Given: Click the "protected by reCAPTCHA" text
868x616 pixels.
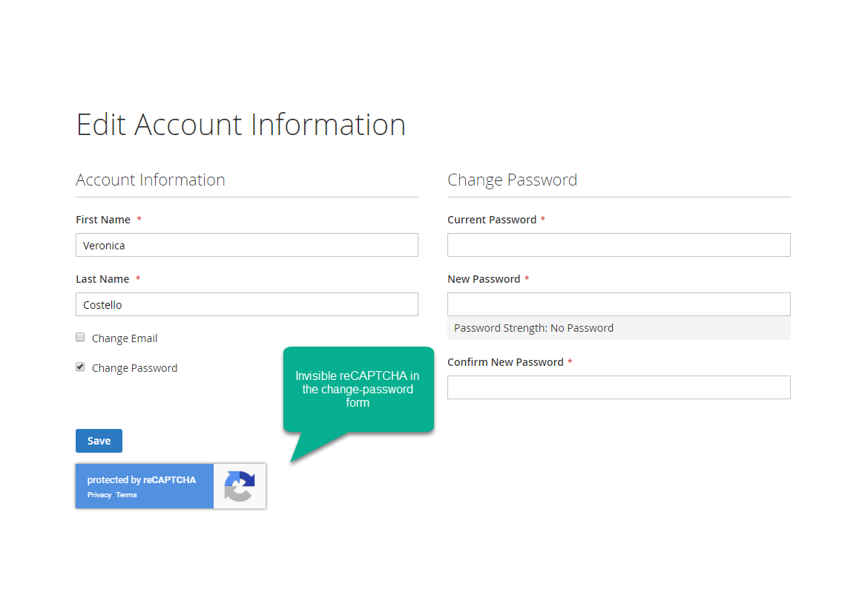Looking at the screenshot, I should [142, 480].
